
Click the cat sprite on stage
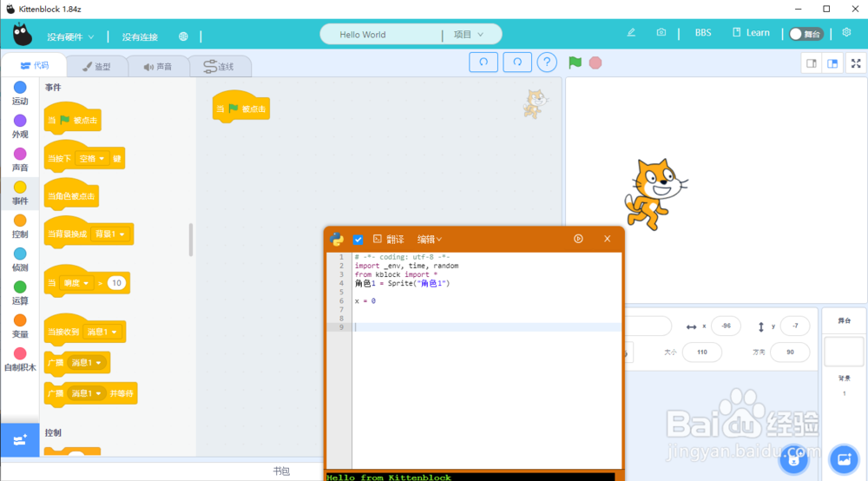point(655,193)
